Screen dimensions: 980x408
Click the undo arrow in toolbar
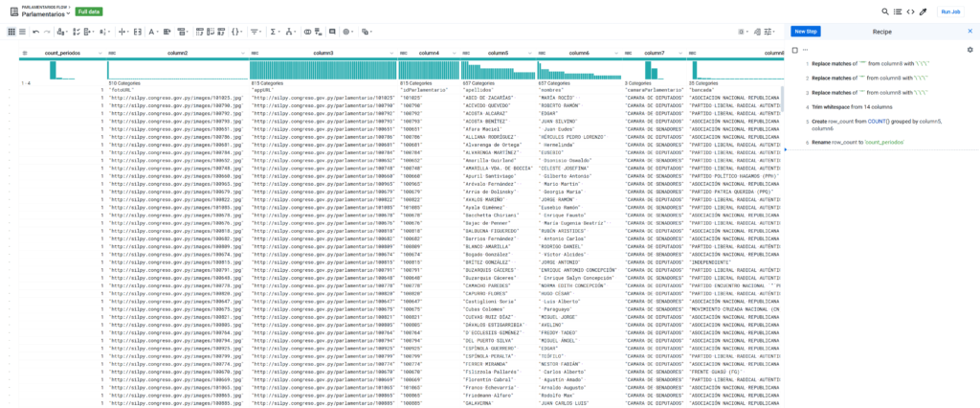pos(35,32)
